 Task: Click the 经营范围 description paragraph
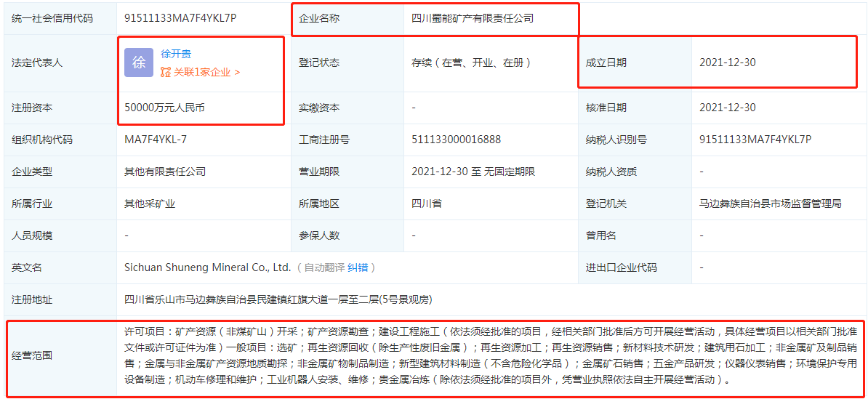(491, 356)
